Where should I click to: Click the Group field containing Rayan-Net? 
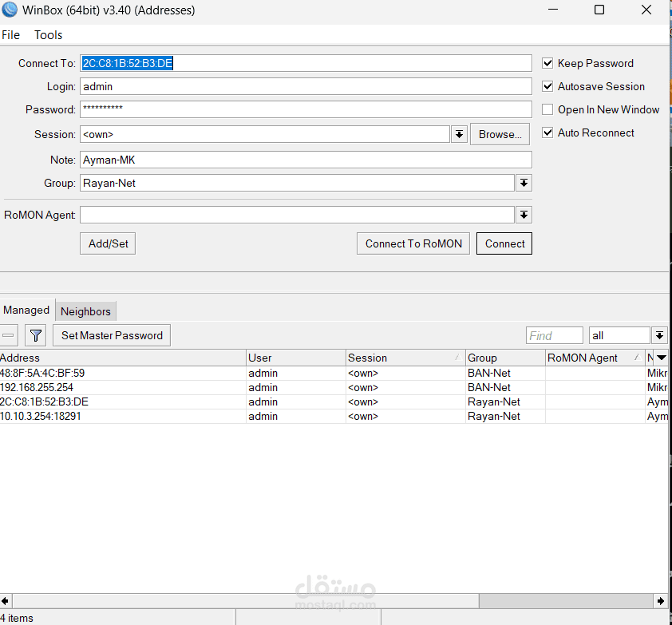tap(297, 184)
